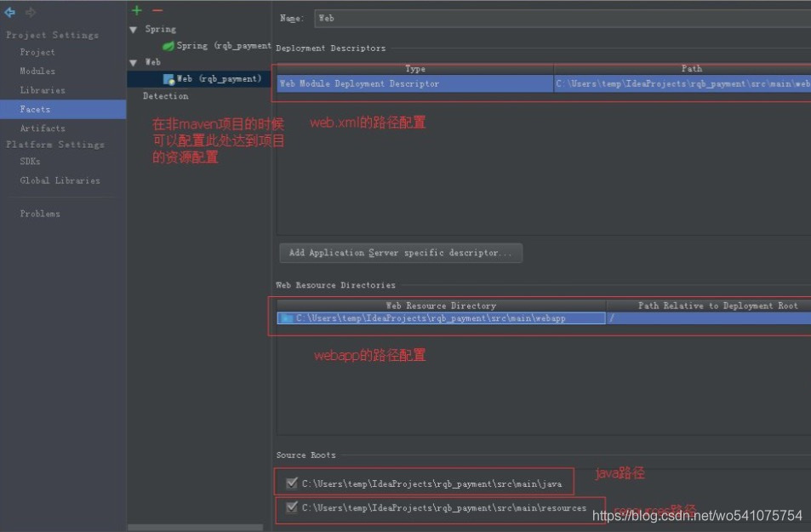Collapse the Web tree node

[x=134, y=61]
